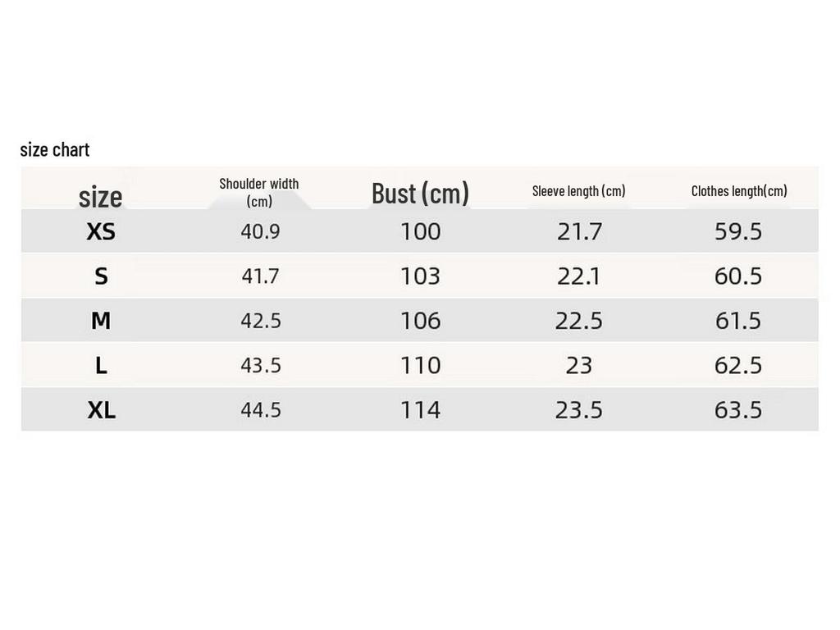
Task: Click the M size row label
Action: tap(101, 321)
